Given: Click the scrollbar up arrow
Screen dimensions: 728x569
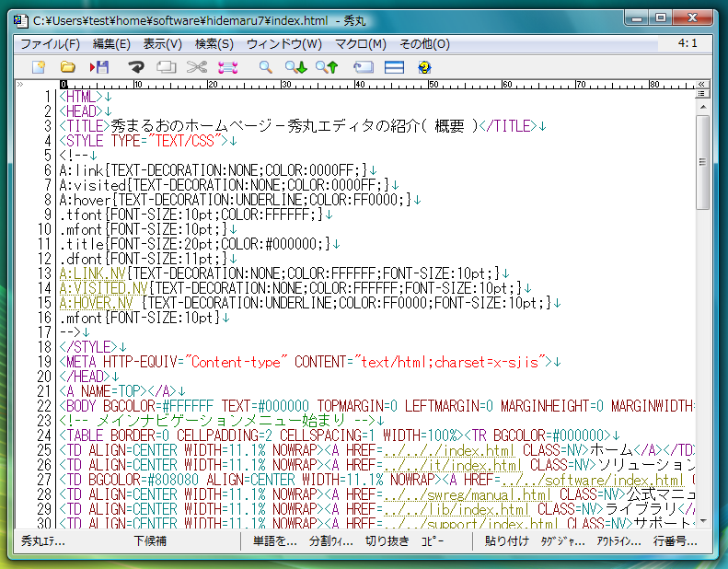Looking at the screenshot, I should (703, 107).
